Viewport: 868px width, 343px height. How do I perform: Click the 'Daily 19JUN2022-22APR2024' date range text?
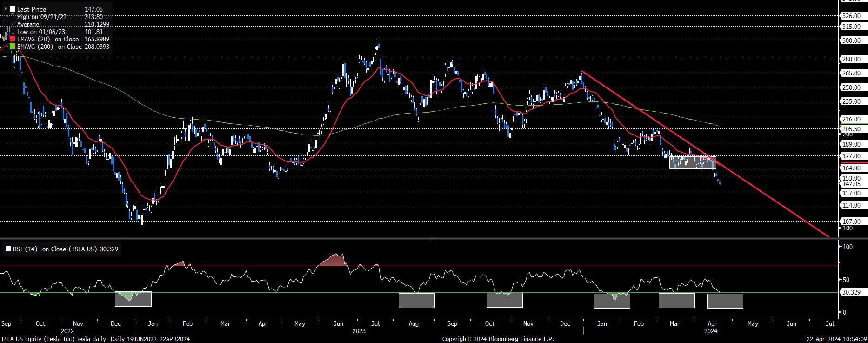pyautogui.click(x=150, y=339)
